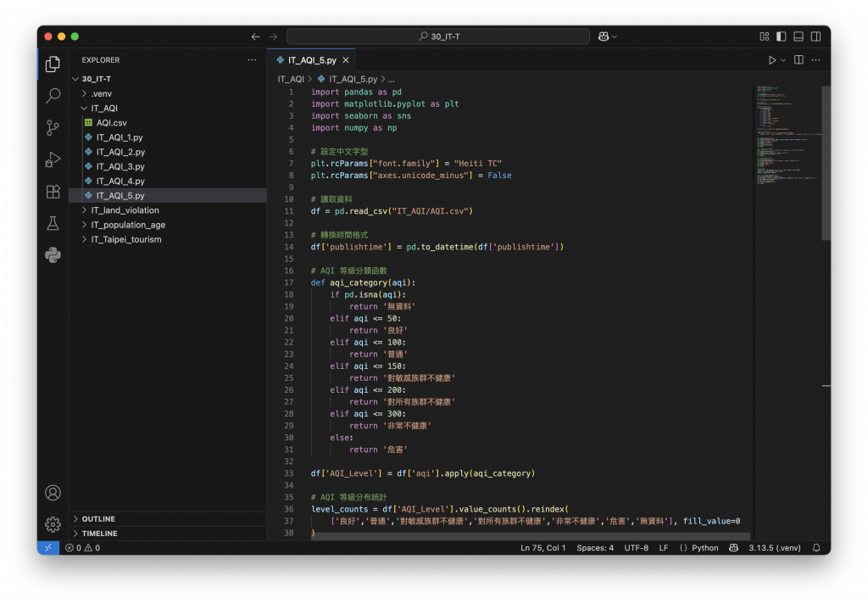Click the EXPLORER panel title
Screen dimensions: 868x604
[101, 60]
